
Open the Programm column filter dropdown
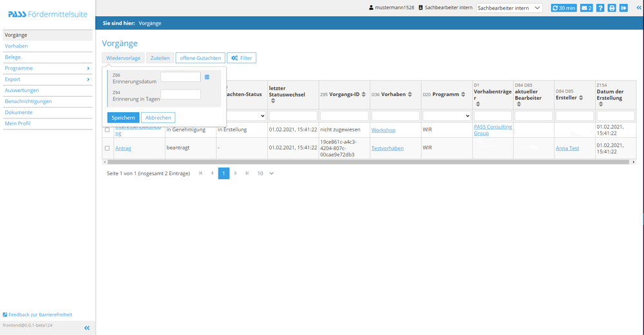446,116
